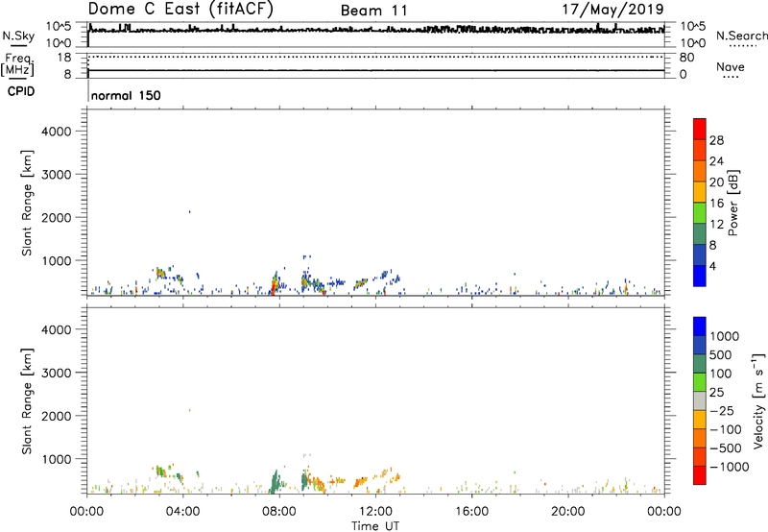This screenshot has height=532, width=768.
Task: Click the "−1000" label on Velocity colorbar
Action: (730, 467)
